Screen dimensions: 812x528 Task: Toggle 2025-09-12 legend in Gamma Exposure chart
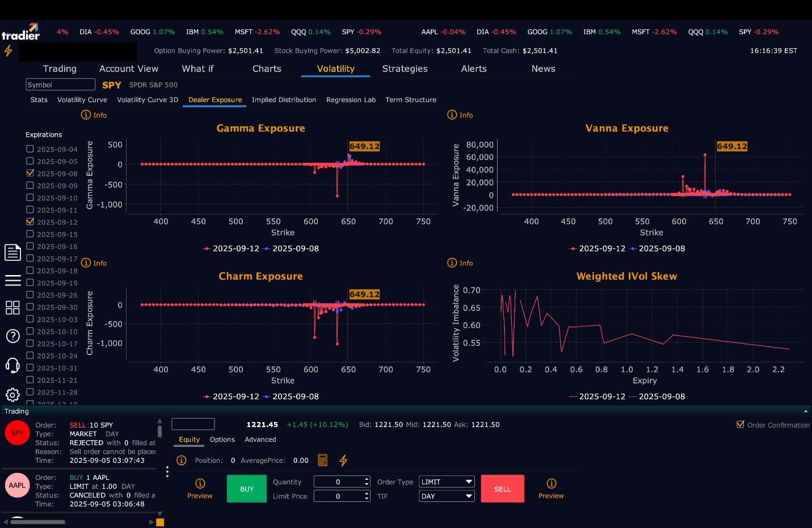point(231,248)
